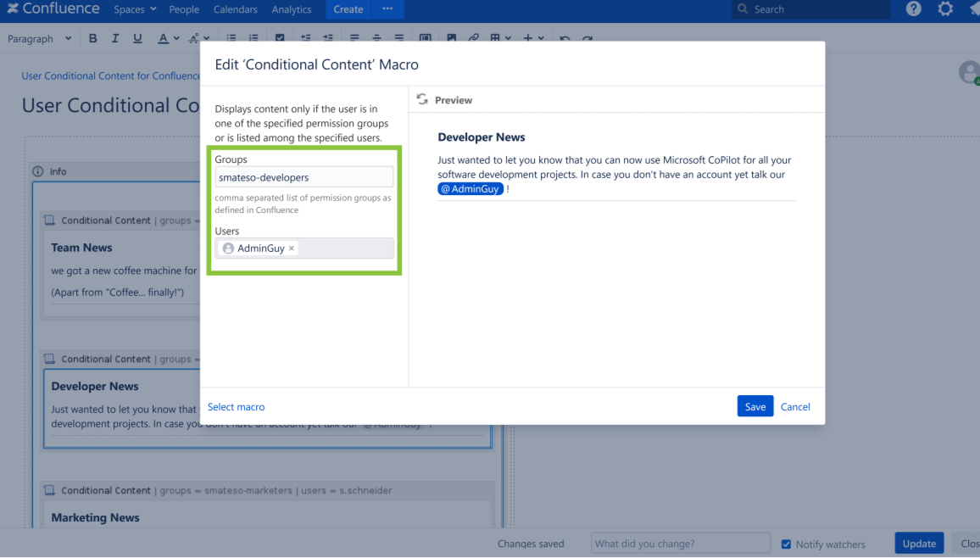
Task: Click the underline toolbar icon
Action: 137,38
